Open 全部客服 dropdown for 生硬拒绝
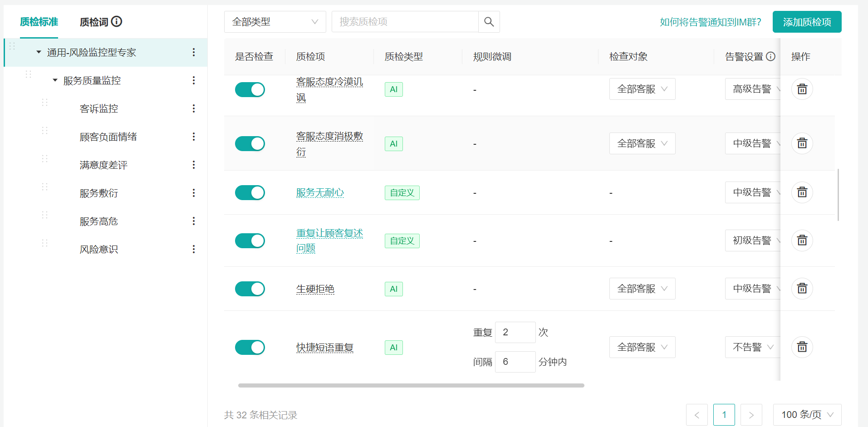The width and height of the screenshot is (868, 427). [642, 289]
